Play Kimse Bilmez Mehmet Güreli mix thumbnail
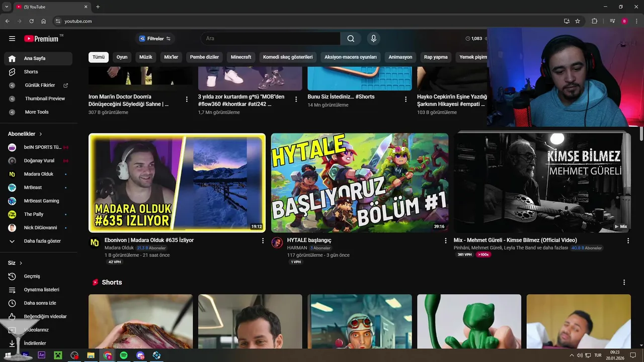 coord(542,183)
